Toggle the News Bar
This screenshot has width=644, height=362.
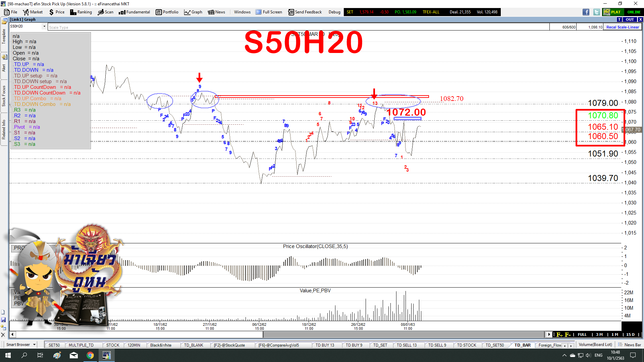(x=630, y=345)
